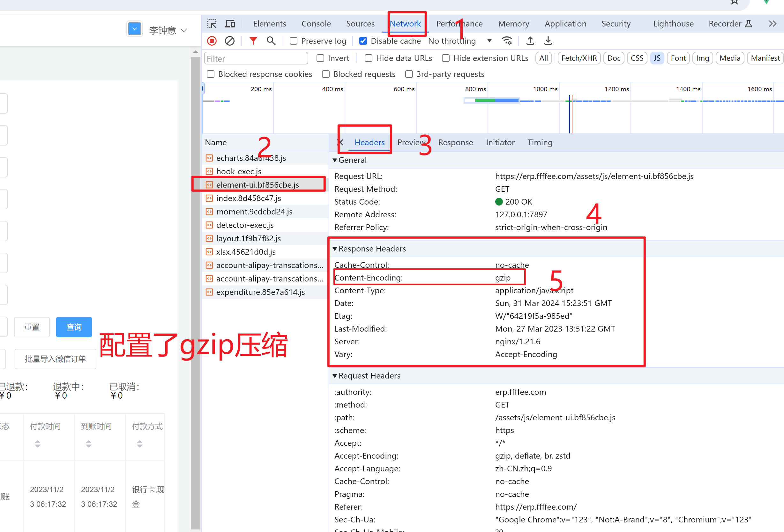Click the export HAR download icon
This screenshot has height=532, width=784.
pos(548,41)
